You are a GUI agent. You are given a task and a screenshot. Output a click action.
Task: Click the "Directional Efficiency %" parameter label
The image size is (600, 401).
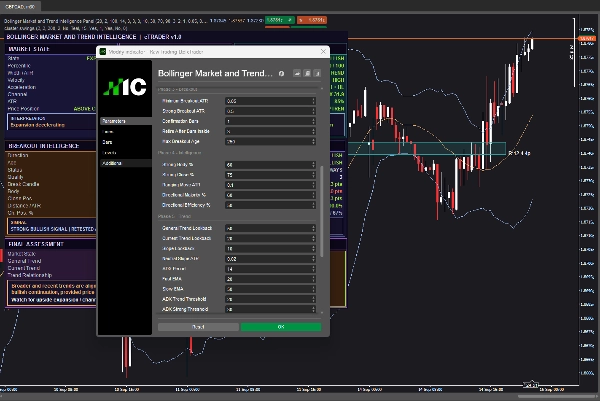[x=186, y=205]
